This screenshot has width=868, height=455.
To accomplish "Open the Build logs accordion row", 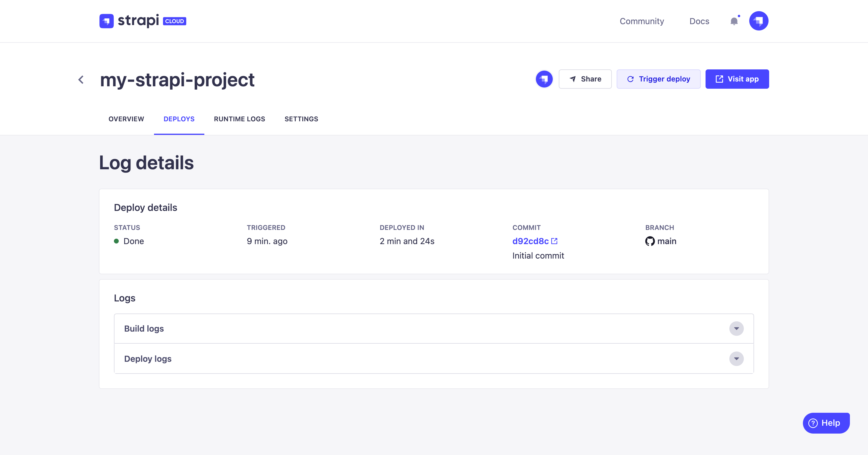I will 404,329.
